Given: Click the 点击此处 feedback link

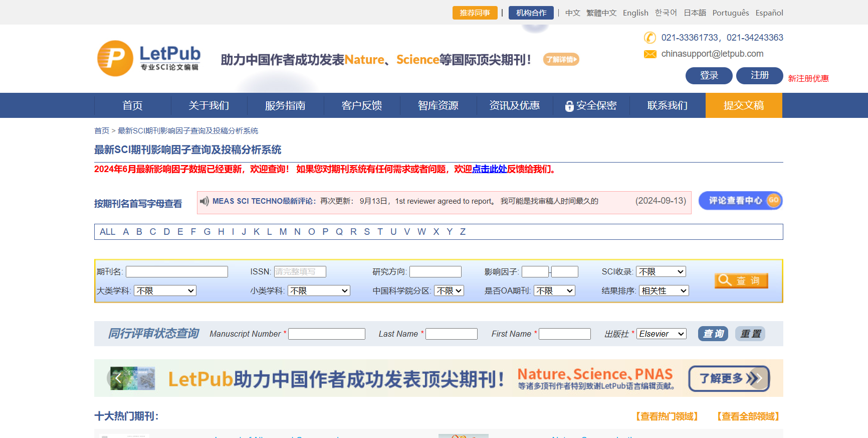Looking at the screenshot, I should [490, 169].
